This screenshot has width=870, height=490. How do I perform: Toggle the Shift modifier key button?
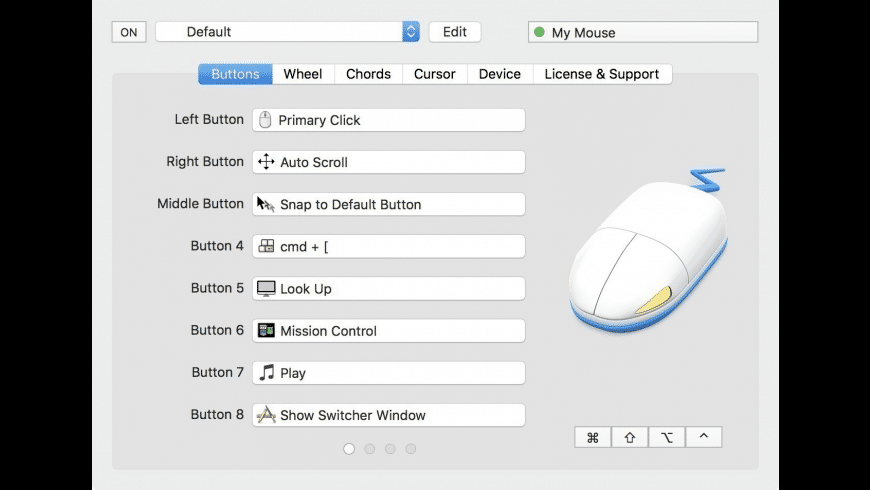tap(629, 437)
